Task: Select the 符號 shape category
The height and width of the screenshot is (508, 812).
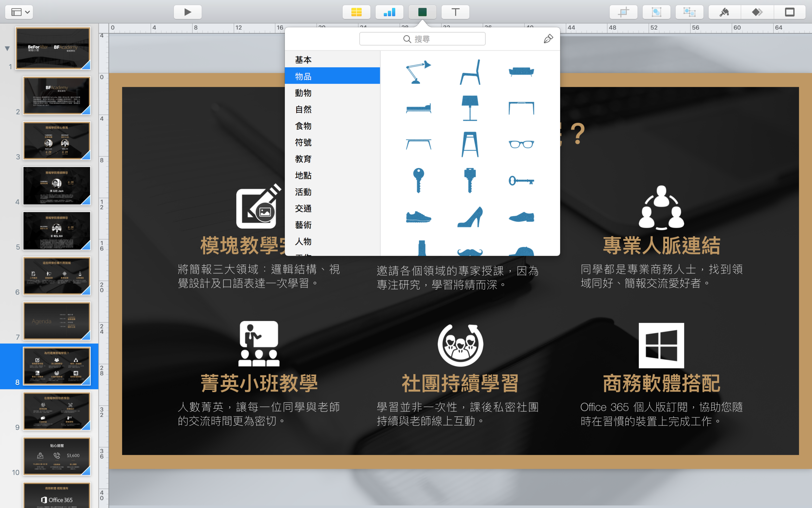Action: (x=303, y=142)
